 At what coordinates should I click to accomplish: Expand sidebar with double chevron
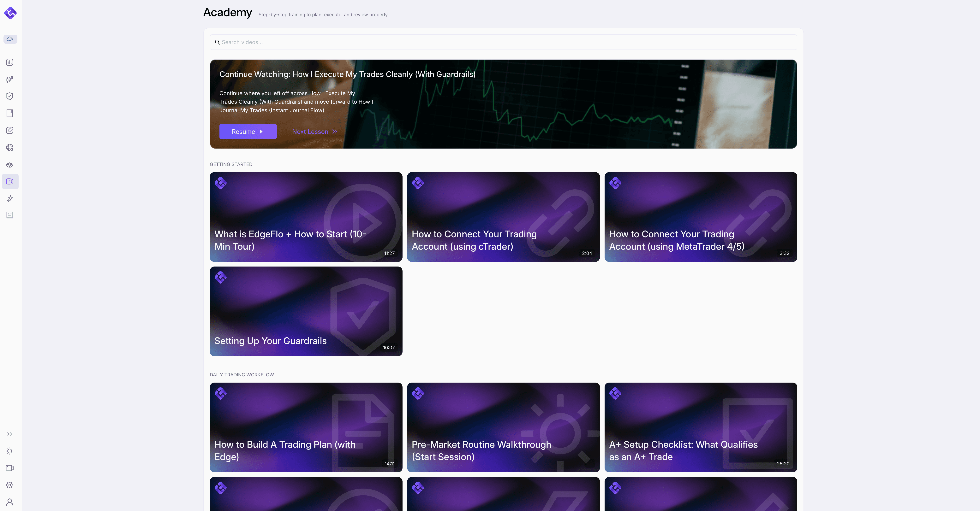click(10, 434)
